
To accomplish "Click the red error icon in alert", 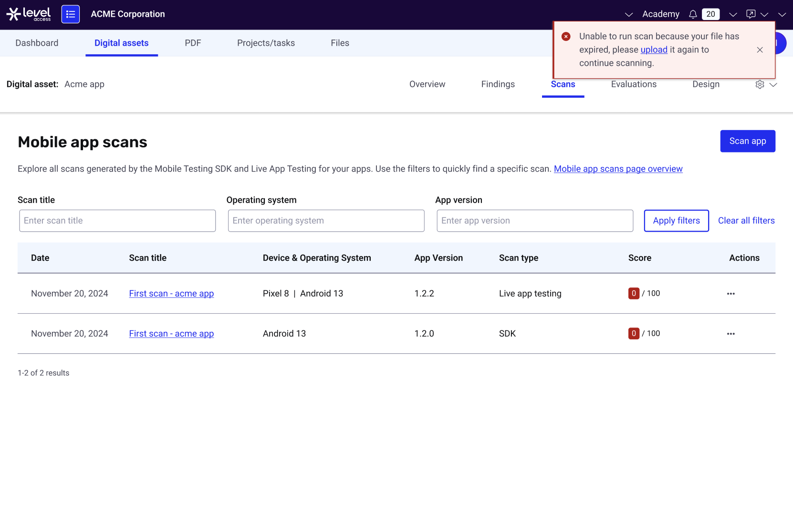I will [566, 36].
